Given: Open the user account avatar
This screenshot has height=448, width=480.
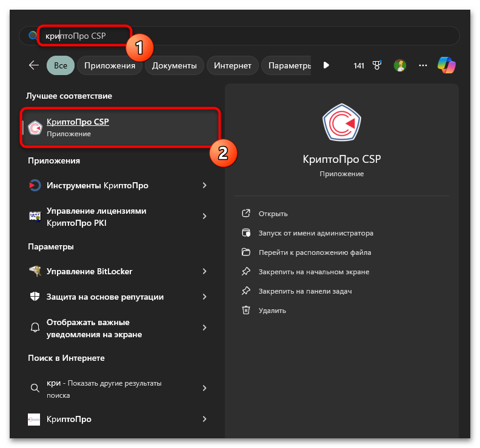Looking at the screenshot, I should pos(400,65).
